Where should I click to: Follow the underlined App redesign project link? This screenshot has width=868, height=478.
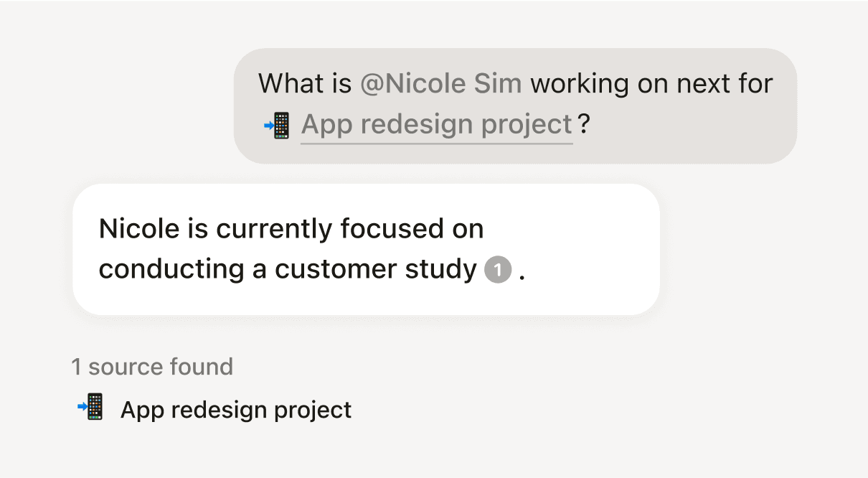pos(436,125)
